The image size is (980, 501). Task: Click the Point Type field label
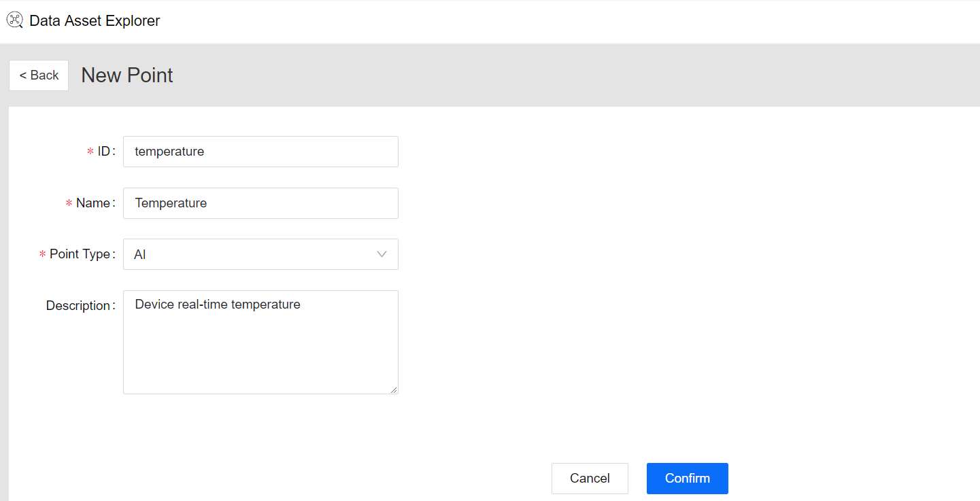tap(80, 254)
